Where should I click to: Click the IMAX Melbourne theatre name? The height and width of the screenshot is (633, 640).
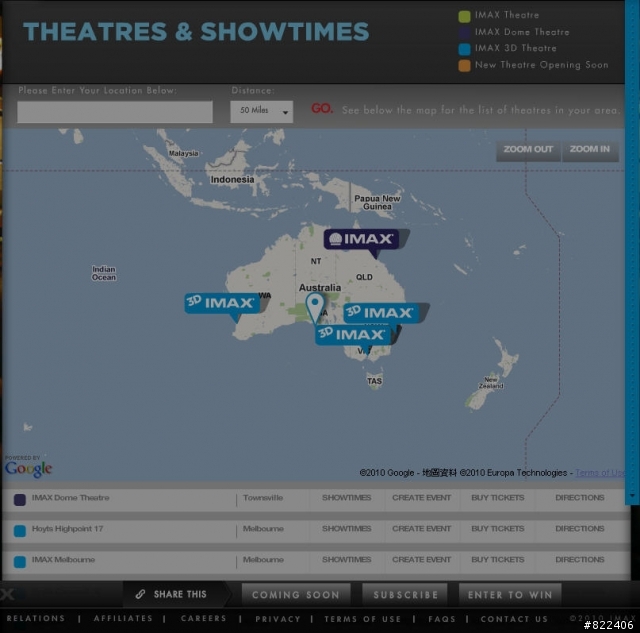(x=63, y=559)
